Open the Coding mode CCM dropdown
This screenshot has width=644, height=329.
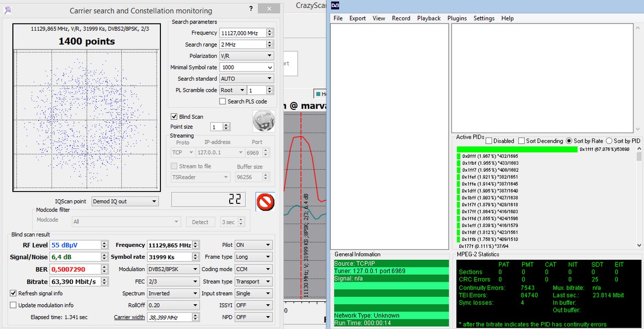pyautogui.click(x=253, y=269)
